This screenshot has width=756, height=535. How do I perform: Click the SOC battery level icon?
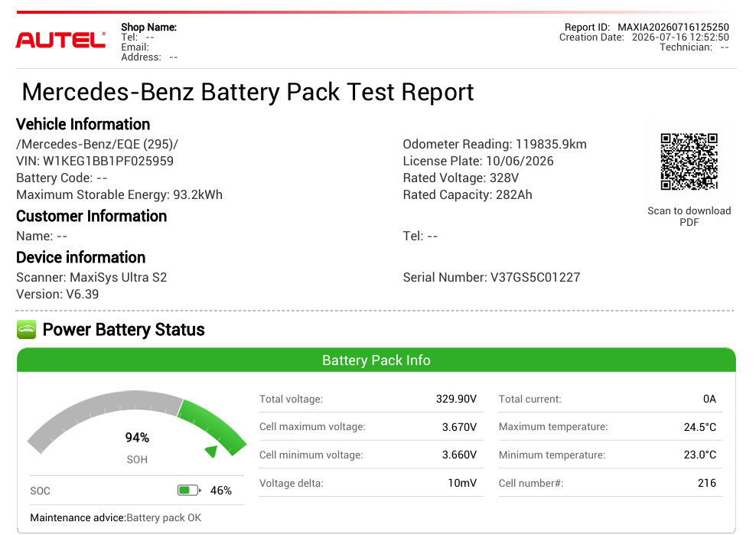click(x=189, y=491)
